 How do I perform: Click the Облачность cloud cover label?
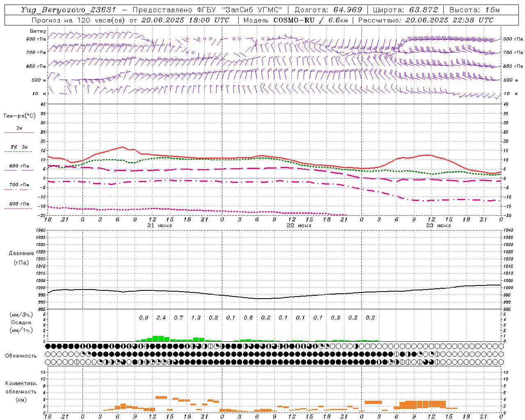coord(21,356)
